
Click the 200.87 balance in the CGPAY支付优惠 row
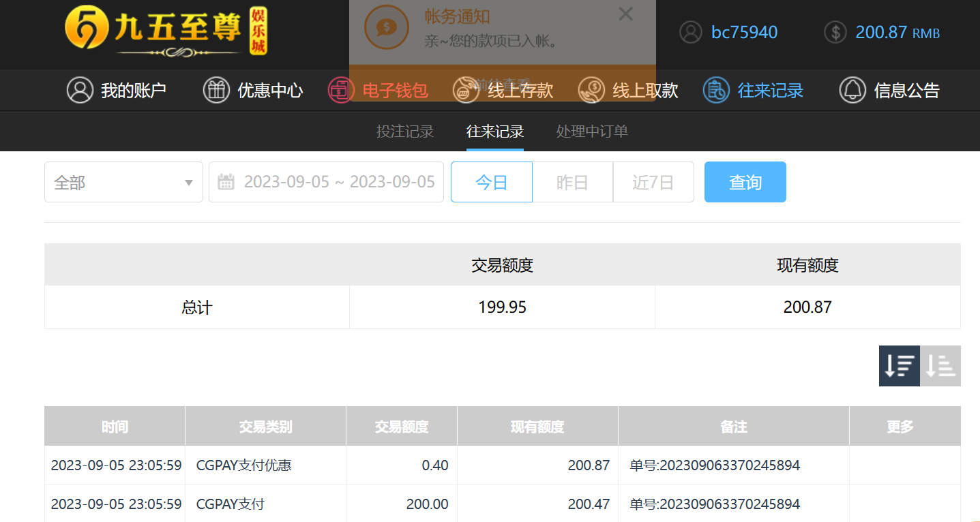coord(589,465)
